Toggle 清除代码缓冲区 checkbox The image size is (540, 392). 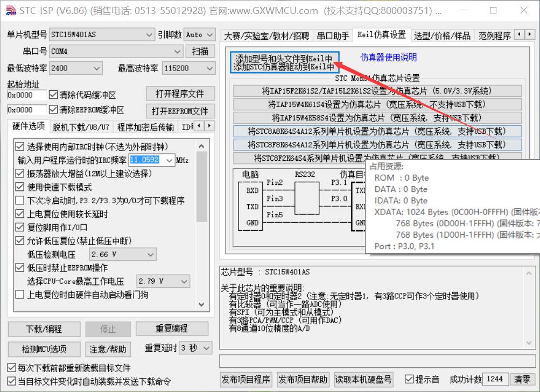click(53, 95)
